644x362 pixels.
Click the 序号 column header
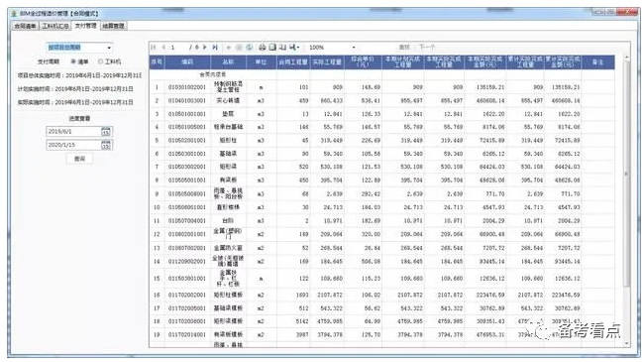point(157,62)
